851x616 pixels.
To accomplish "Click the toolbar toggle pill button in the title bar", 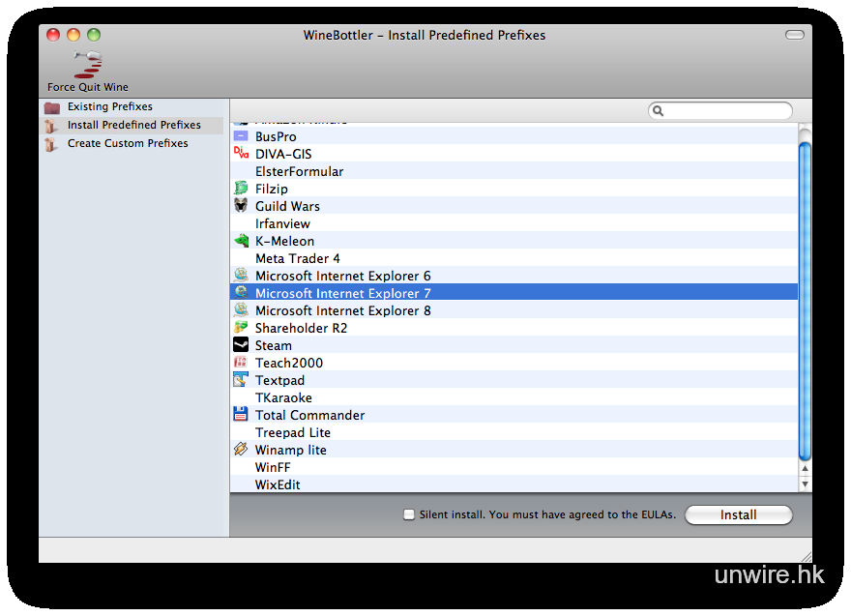I will 794,35.
